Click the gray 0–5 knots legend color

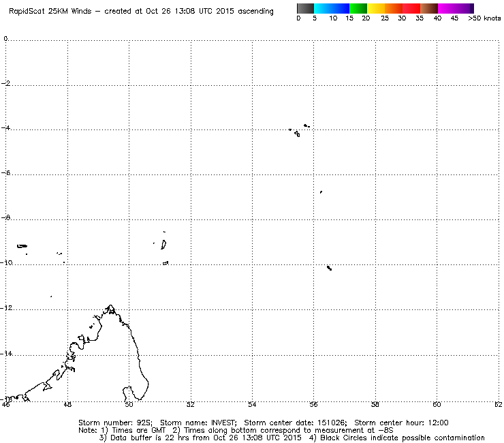pos(305,8)
